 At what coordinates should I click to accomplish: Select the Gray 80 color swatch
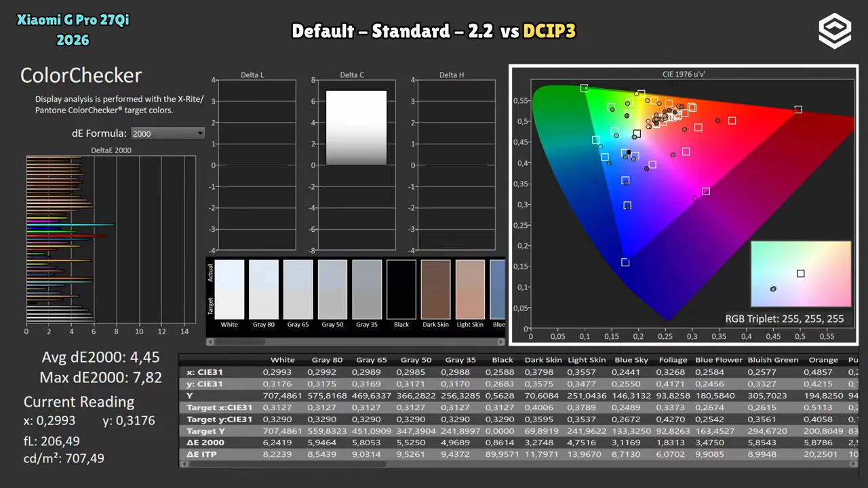click(264, 289)
